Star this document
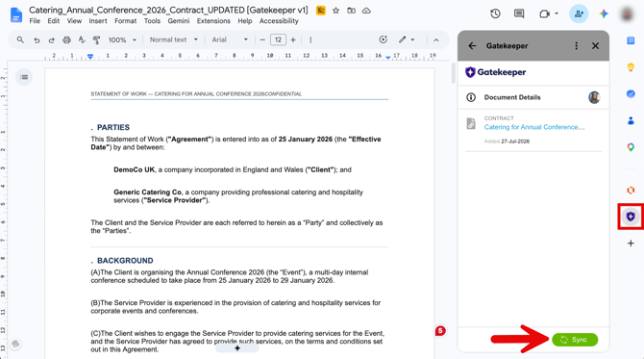 tap(336, 11)
